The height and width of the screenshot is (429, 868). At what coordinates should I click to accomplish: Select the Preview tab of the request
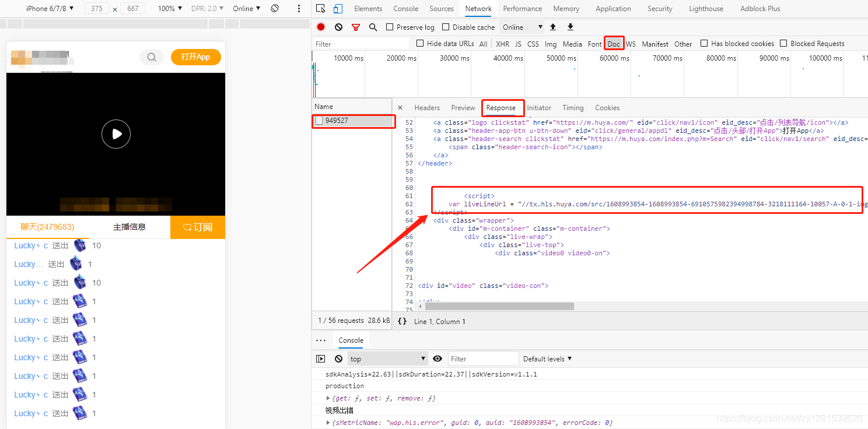(x=463, y=108)
